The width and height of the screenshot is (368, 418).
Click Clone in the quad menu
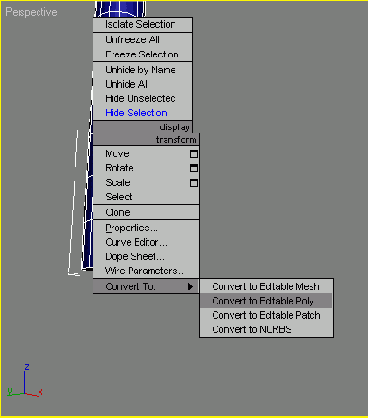(146, 212)
